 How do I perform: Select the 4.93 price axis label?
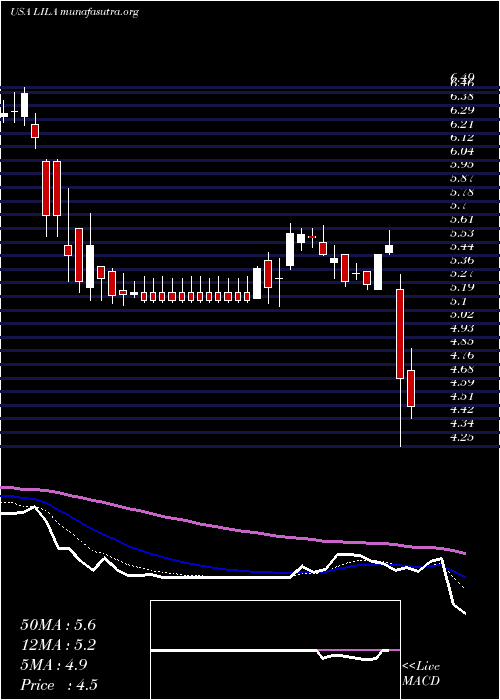point(462,328)
